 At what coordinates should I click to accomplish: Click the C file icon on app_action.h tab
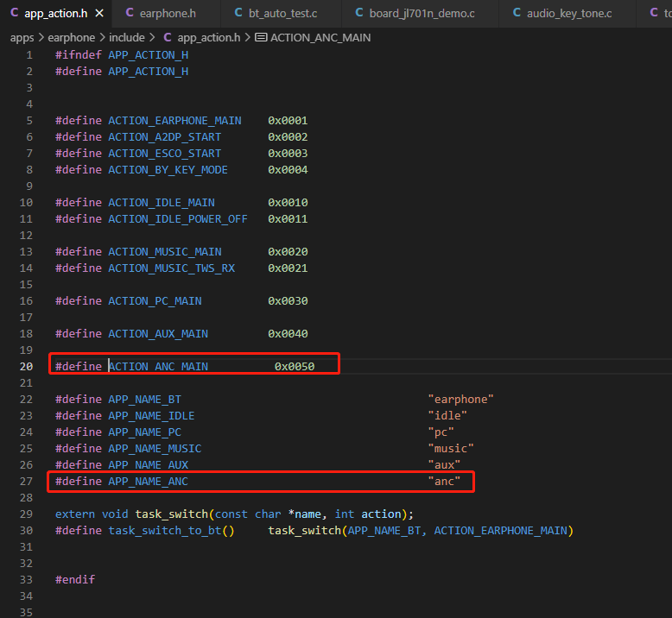pyautogui.click(x=14, y=13)
